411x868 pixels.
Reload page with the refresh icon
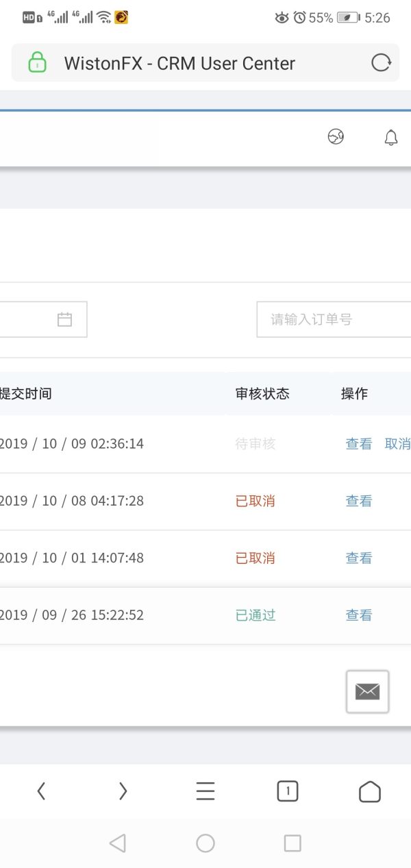[381, 63]
